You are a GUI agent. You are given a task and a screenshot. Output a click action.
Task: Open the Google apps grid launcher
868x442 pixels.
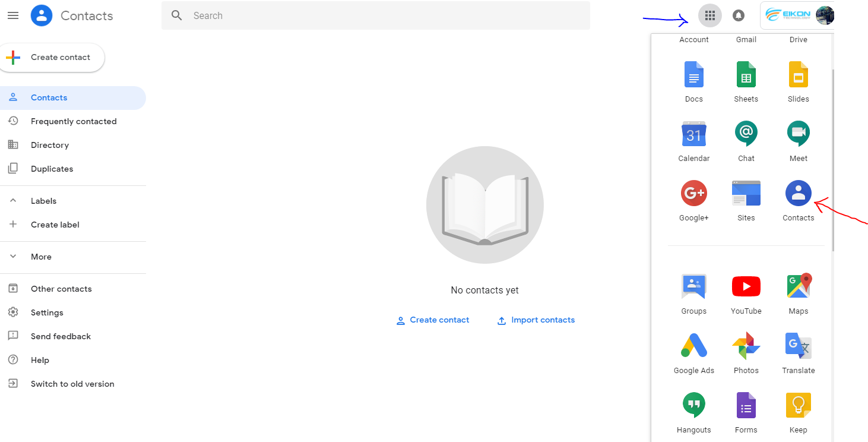(709, 15)
